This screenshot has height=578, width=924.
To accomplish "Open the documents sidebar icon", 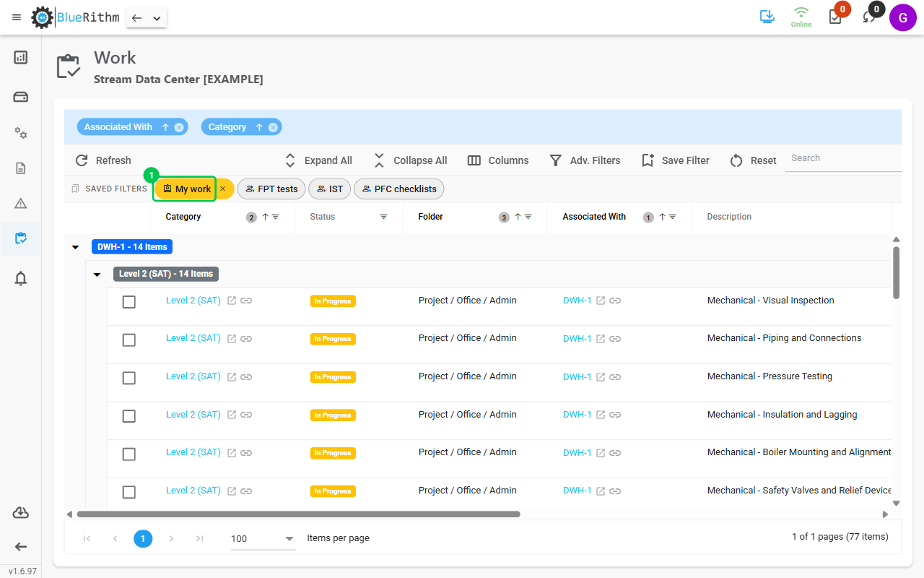I will 21,168.
